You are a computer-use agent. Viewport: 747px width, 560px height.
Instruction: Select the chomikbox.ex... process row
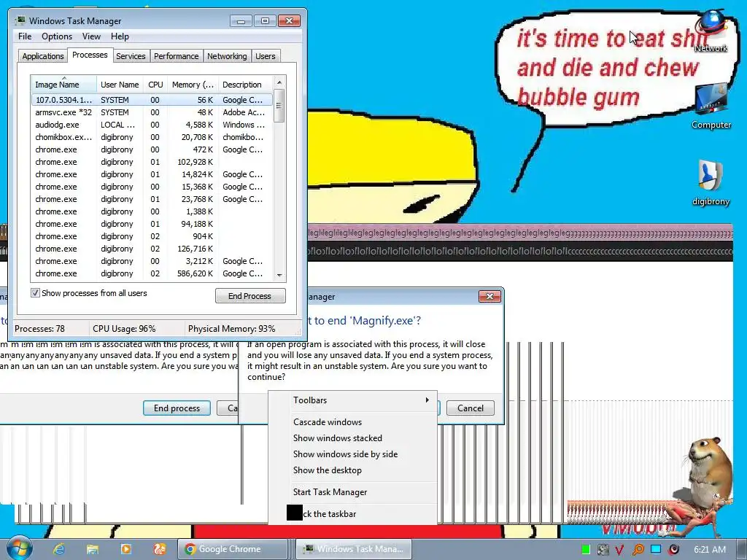tap(152, 137)
